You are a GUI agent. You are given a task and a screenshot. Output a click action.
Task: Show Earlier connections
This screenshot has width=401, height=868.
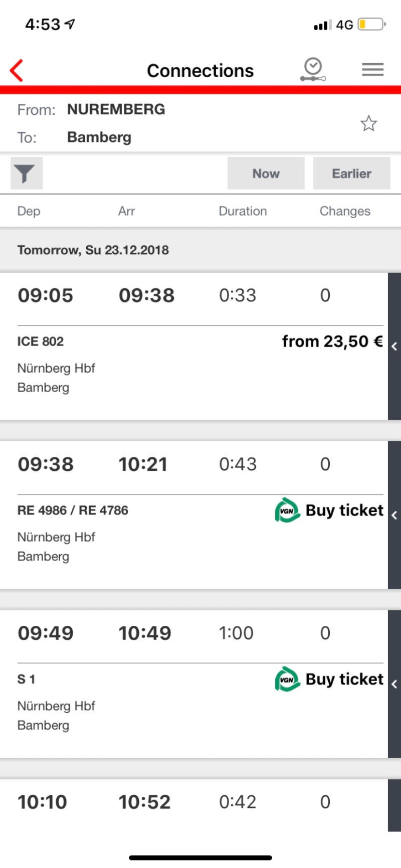[351, 173]
